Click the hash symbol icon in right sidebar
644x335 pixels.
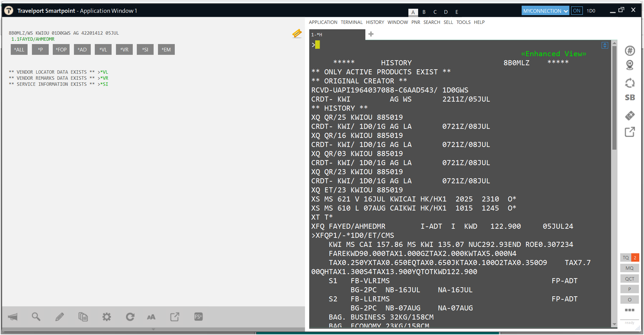pyautogui.click(x=630, y=50)
